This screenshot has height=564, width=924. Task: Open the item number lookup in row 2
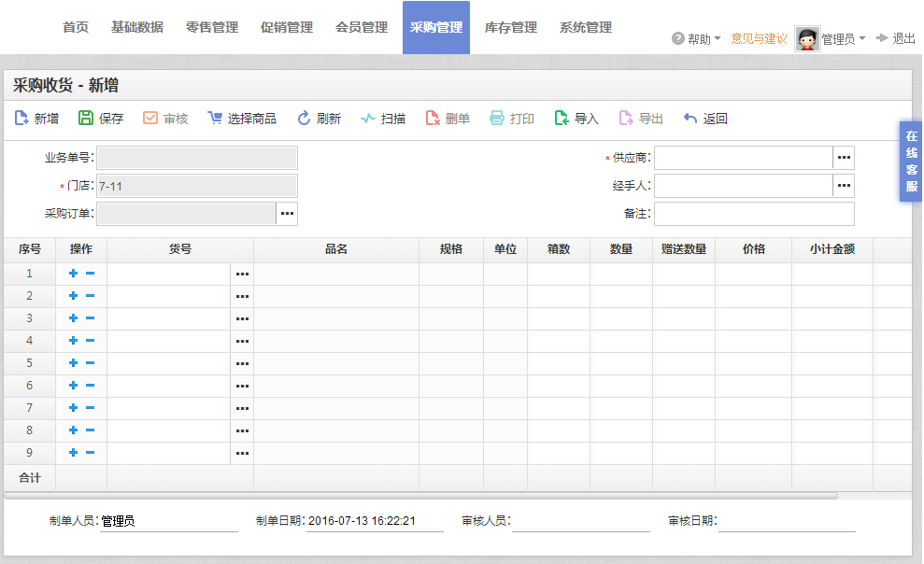click(x=242, y=296)
